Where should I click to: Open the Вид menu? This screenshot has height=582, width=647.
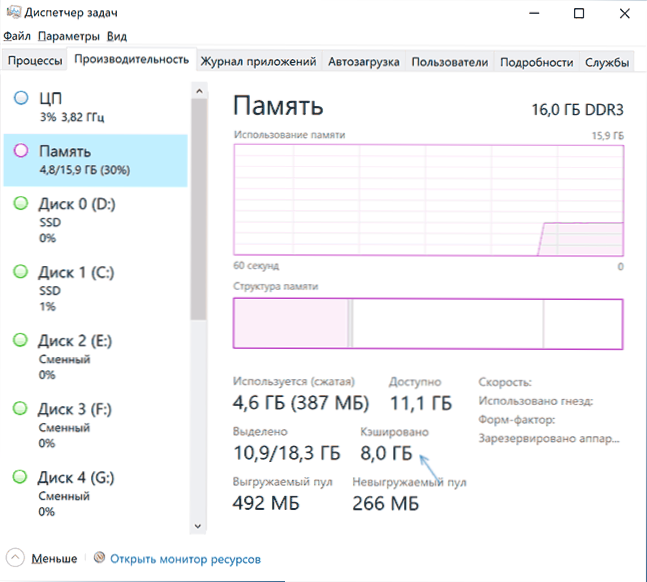(117, 36)
